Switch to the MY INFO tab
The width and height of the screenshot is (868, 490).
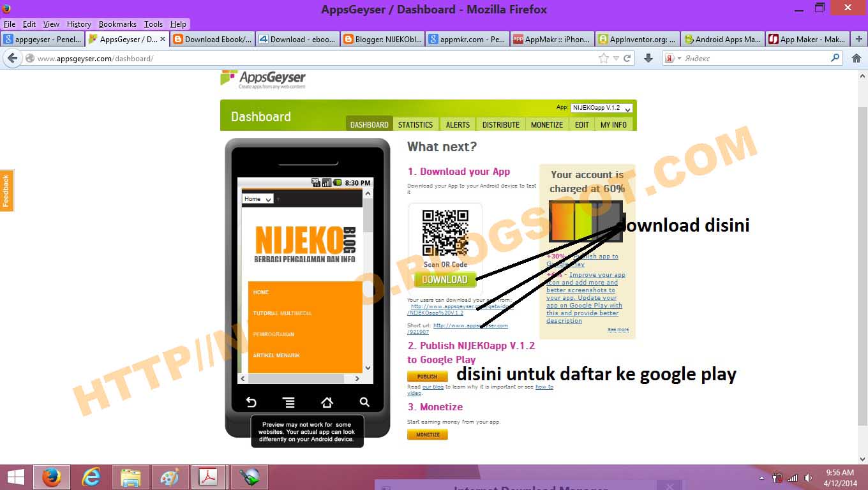[x=613, y=124]
